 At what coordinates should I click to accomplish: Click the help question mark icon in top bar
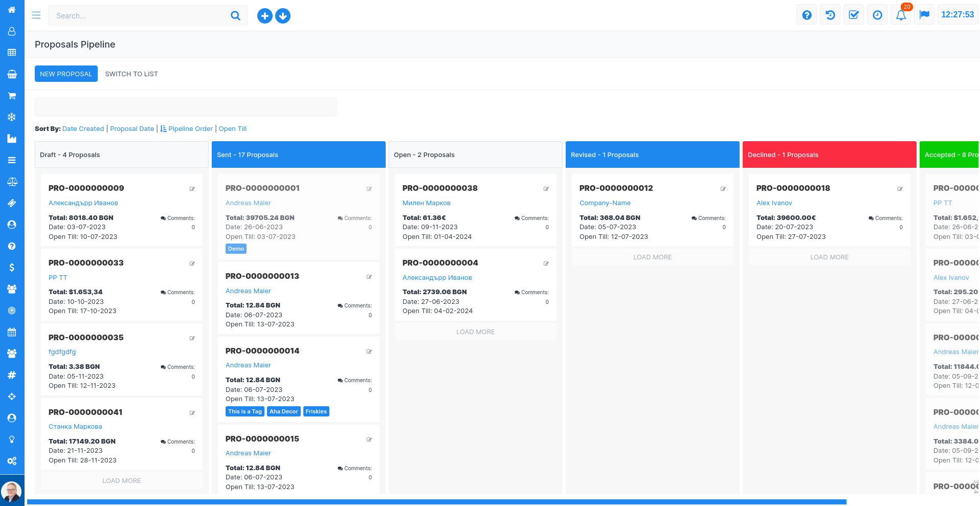[x=807, y=15]
